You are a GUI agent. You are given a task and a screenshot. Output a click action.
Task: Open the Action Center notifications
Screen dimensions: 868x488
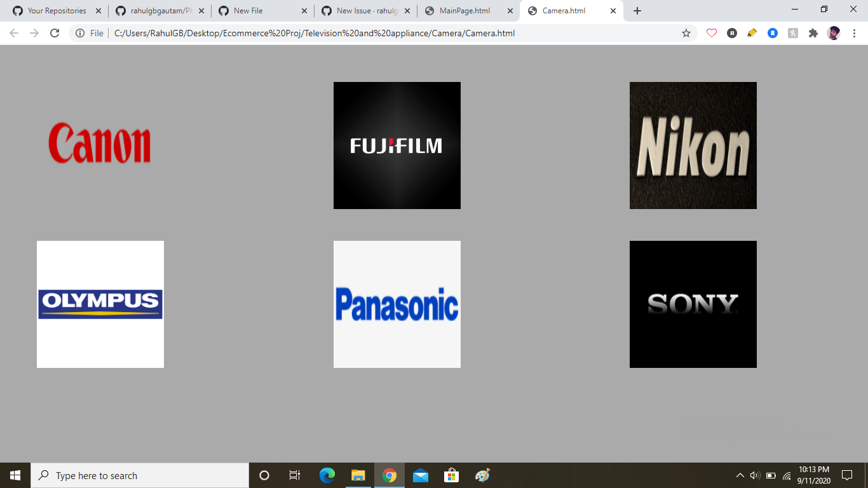(847, 475)
